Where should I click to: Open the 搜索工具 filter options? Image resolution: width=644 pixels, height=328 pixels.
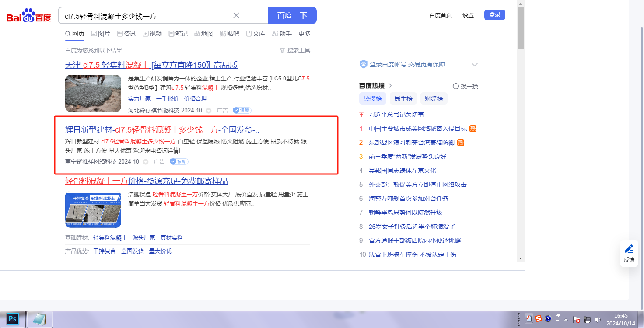(295, 50)
